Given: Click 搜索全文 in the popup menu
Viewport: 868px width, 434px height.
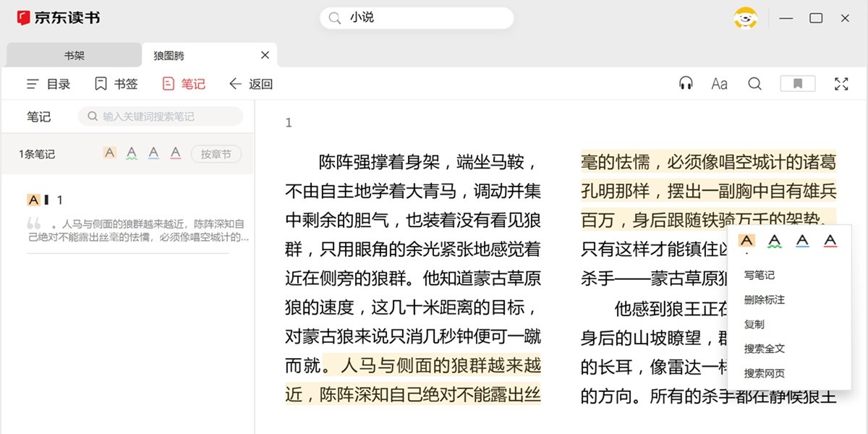Looking at the screenshot, I should (x=765, y=349).
